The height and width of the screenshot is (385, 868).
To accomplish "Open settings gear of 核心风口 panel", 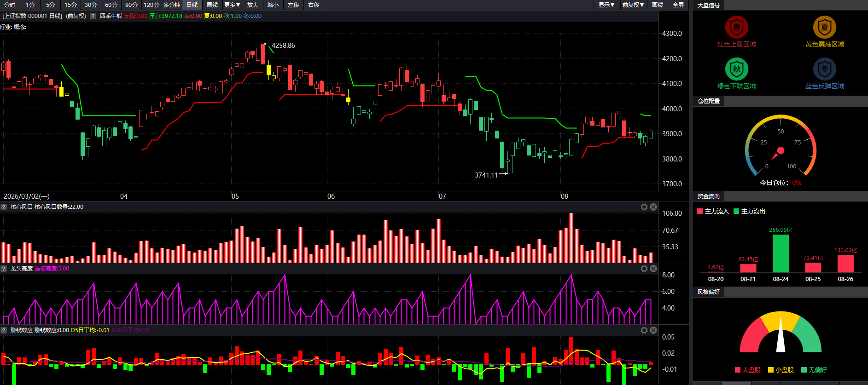I will click(644, 207).
